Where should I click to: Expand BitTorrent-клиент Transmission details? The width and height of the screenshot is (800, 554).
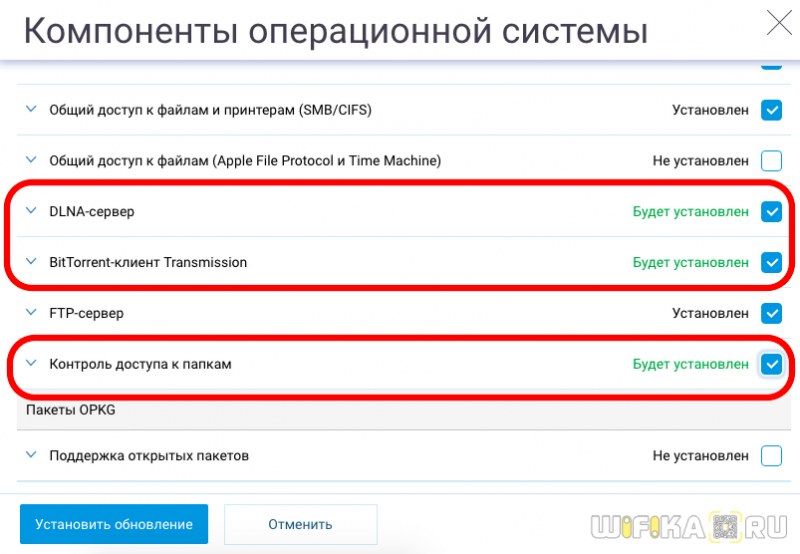click(31, 262)
